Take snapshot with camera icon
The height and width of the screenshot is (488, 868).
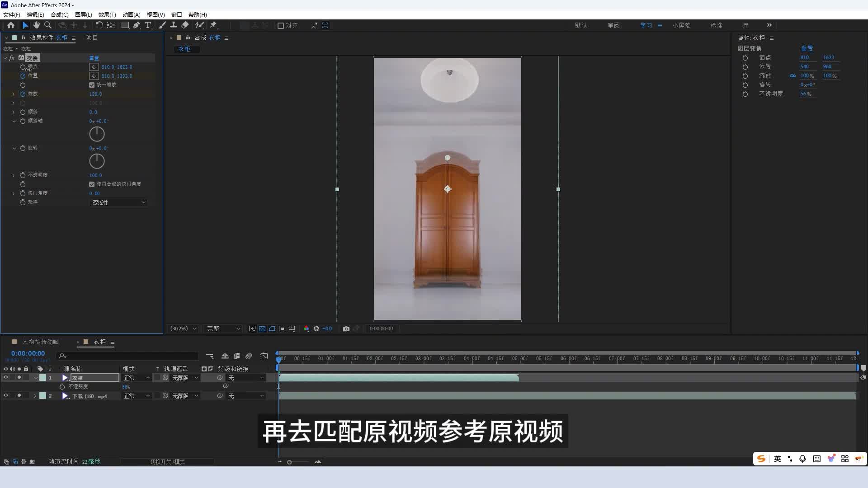tap(346, 328)
